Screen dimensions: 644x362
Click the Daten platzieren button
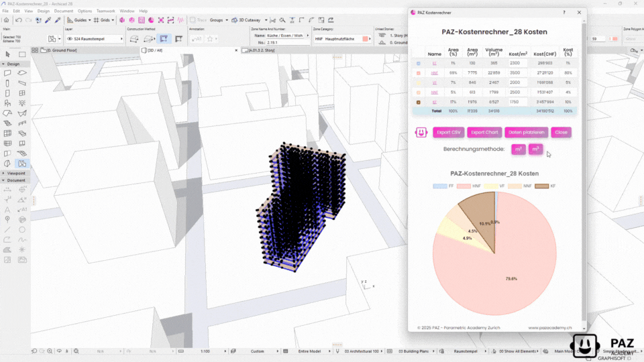(x=526, y=132)
